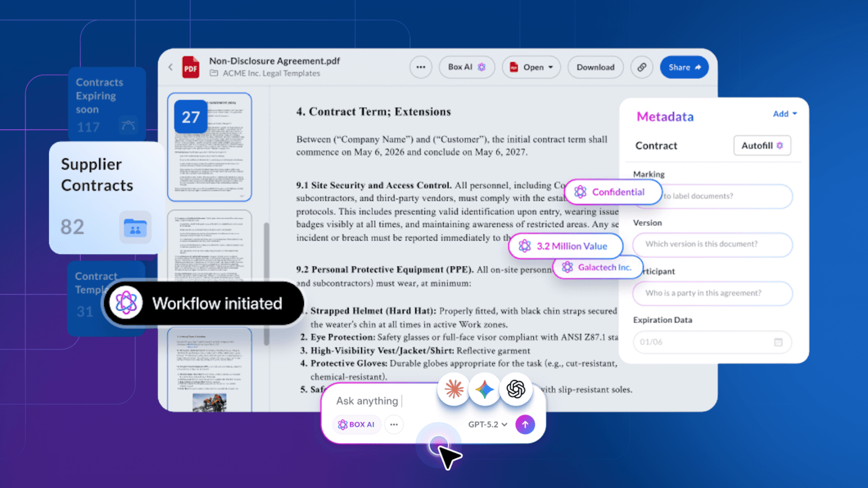Expand the Open dropdown menu

click(x=531, y=67)
